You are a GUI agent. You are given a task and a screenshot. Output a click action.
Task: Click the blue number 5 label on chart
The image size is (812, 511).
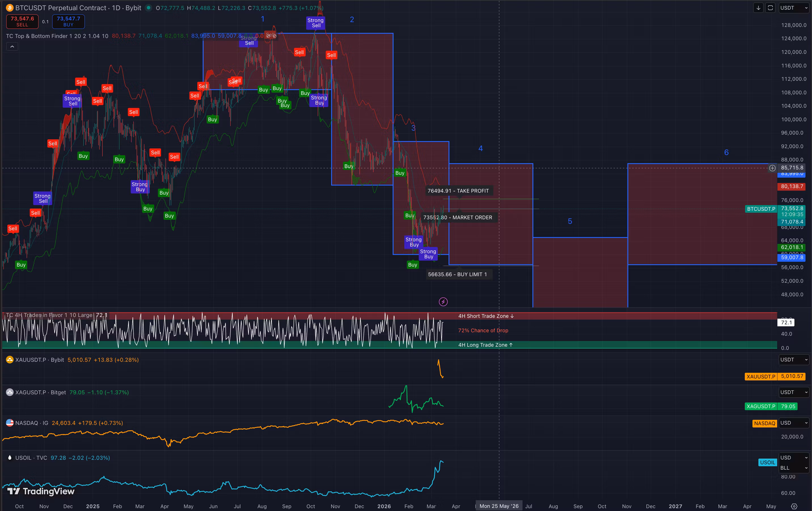pos(570,221)
